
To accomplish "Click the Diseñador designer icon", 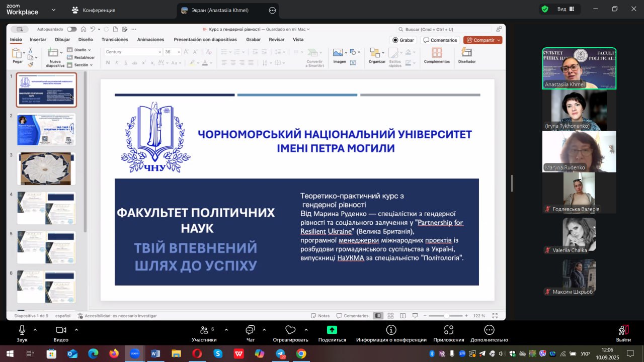I will 466,52.
